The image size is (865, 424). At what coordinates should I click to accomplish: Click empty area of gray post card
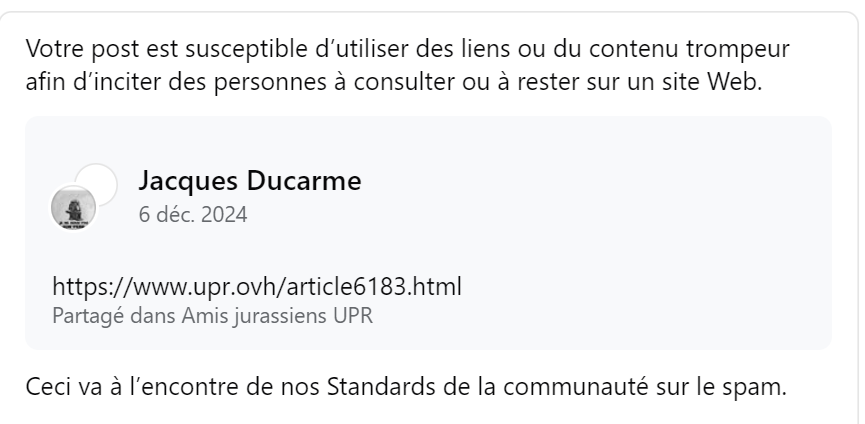(x=607, y=232)
